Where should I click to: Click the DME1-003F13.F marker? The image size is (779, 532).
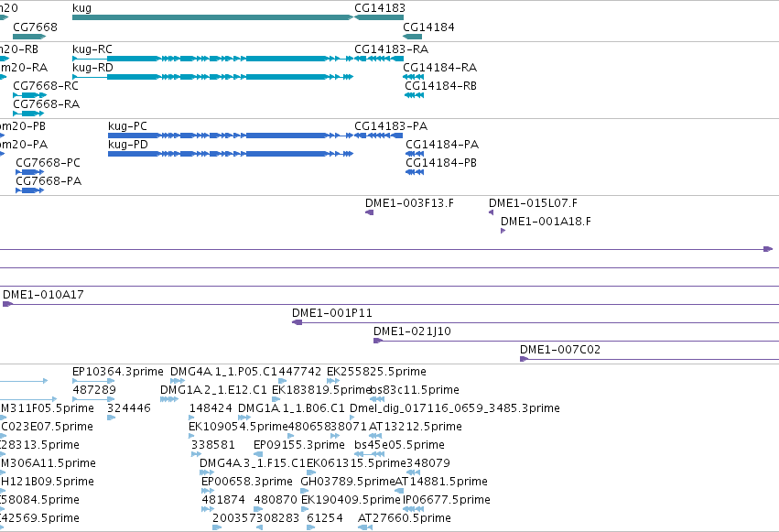coord(369,212)
